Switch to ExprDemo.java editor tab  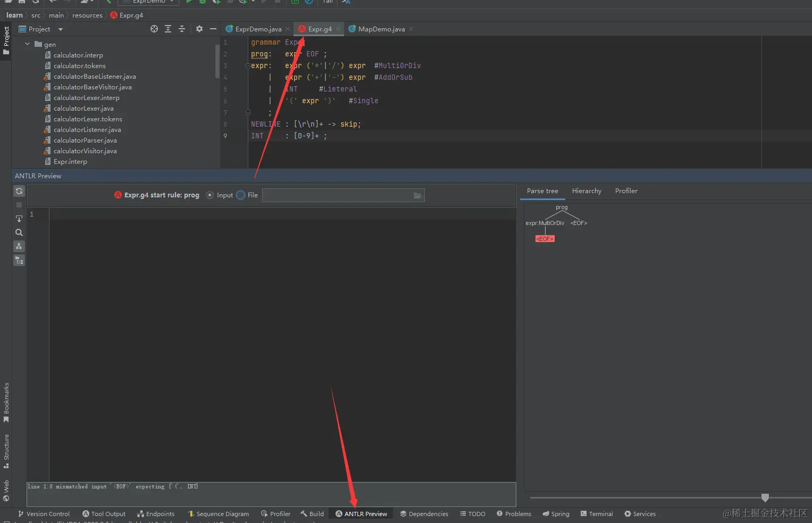(258, 29)
